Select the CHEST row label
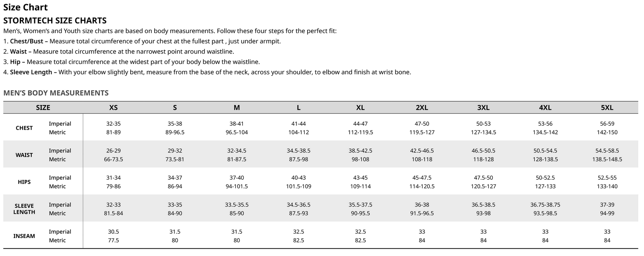The image size is (644, 256). 24,128
